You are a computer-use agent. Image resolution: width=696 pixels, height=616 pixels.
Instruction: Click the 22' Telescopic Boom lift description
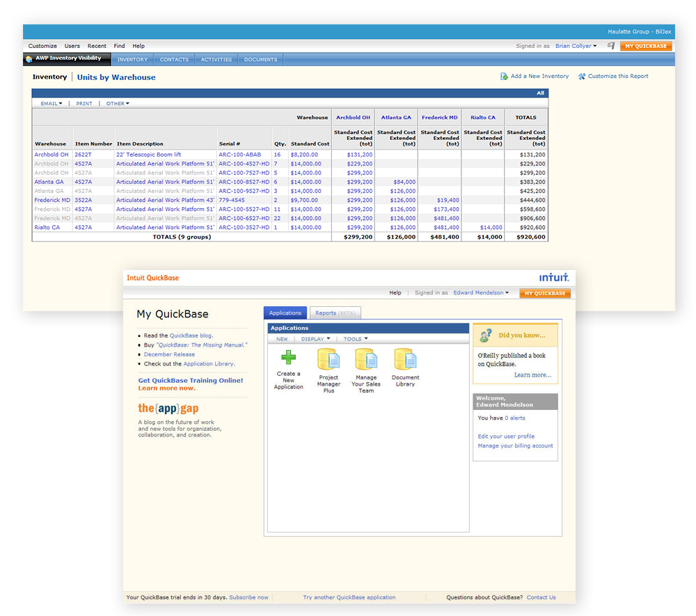tap(149, 155)
